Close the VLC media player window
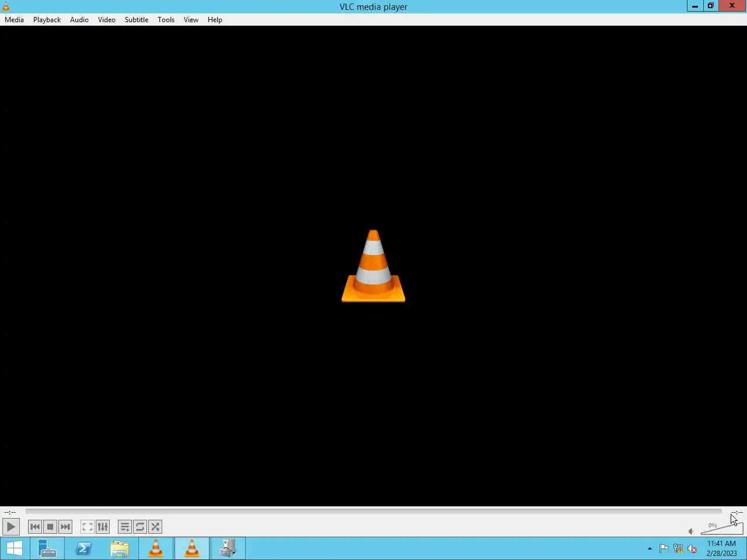The image size is (747, 560). [732, 6]
